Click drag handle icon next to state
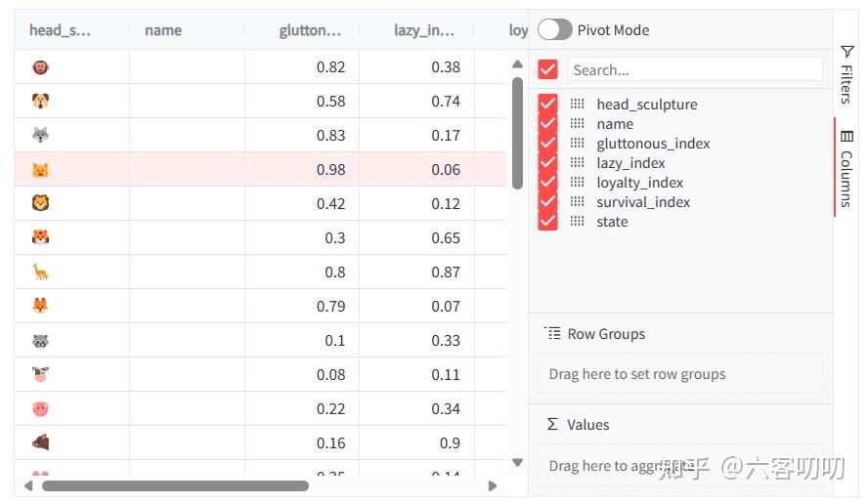Viewport: 868px width, 504px height. (577, 222)
